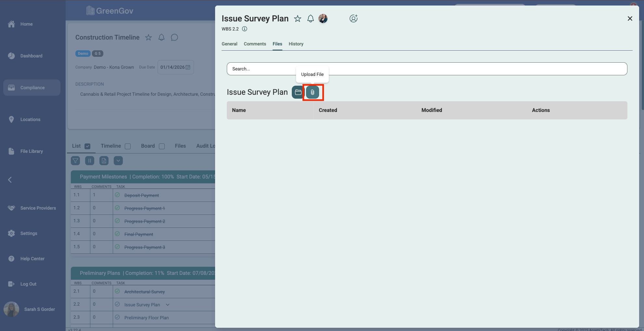Open the folder icon beside Issue Survey Plan

pyautogui.click(x=298, y=92)
